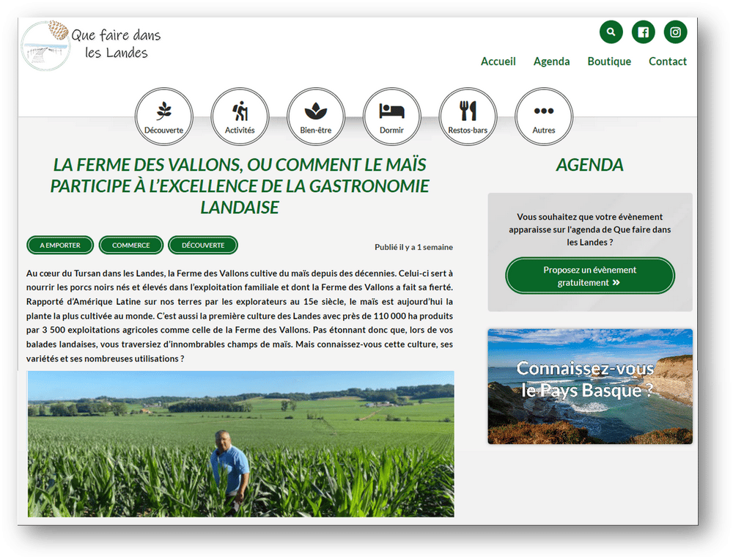This screenshot has height=560, width=733.
Task: Open the search icon button
Action: (611, 32)
